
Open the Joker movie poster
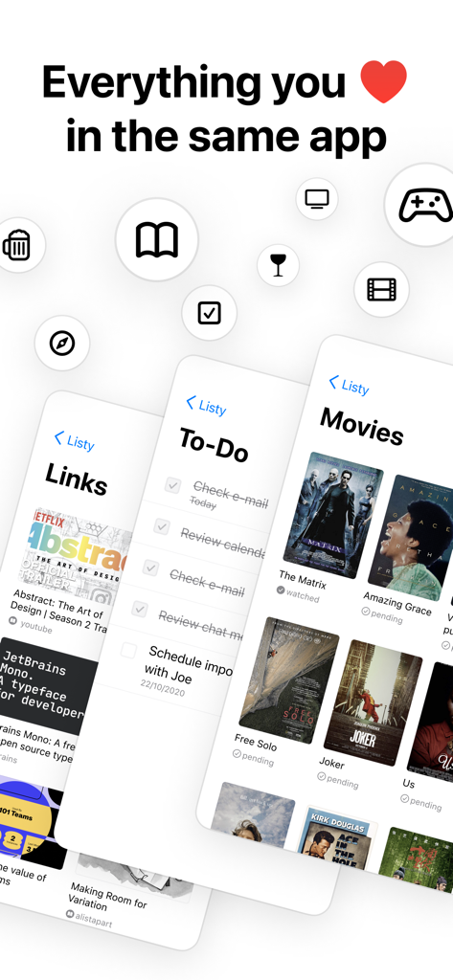pos(373,702)
